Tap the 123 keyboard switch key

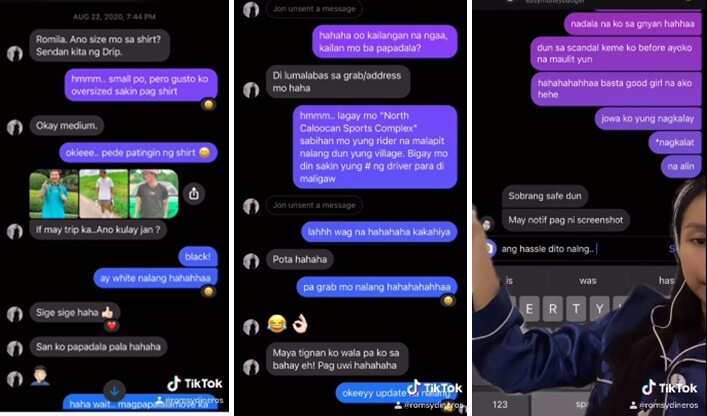500,404
